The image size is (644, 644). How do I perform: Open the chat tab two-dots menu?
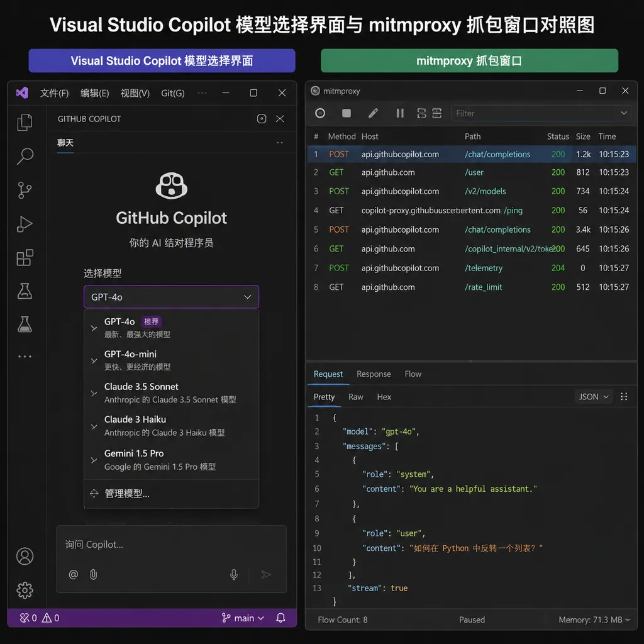click(280, 143)
